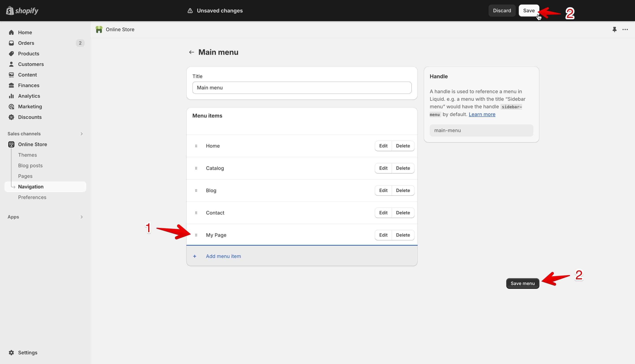
Task: Delete the Contact menu item
Action: point(403,213)
